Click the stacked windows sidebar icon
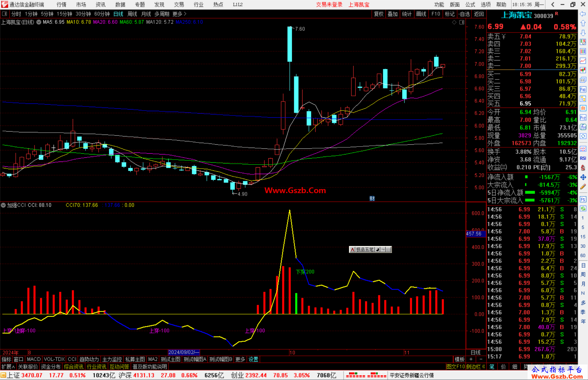Screen dimensions: 588x380 [x=583, y=80]
